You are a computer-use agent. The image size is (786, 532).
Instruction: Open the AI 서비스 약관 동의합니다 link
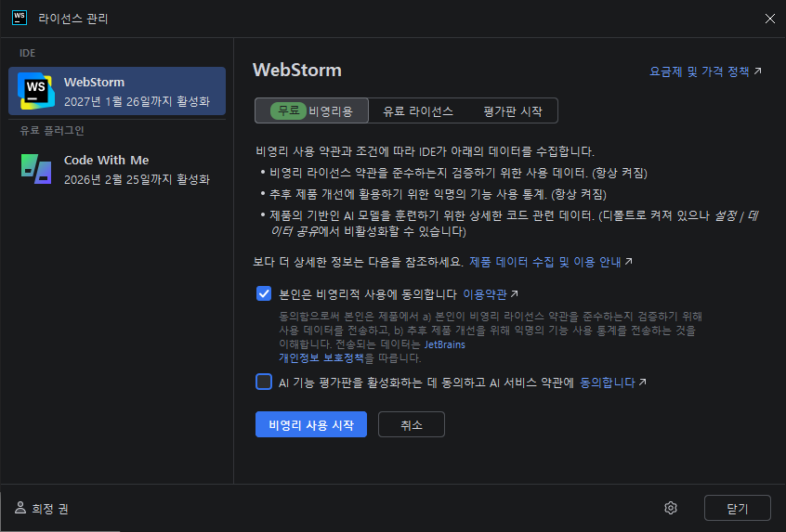(x=612, y=383)
